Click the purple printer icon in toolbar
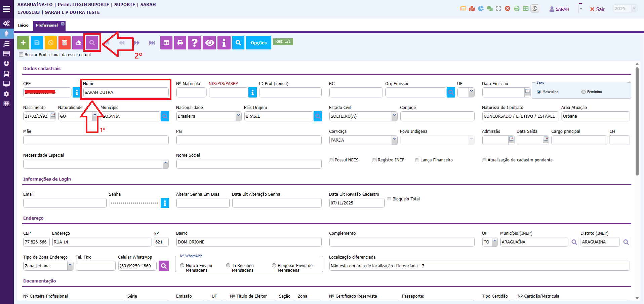644x304 pixels. coord(180,43)
